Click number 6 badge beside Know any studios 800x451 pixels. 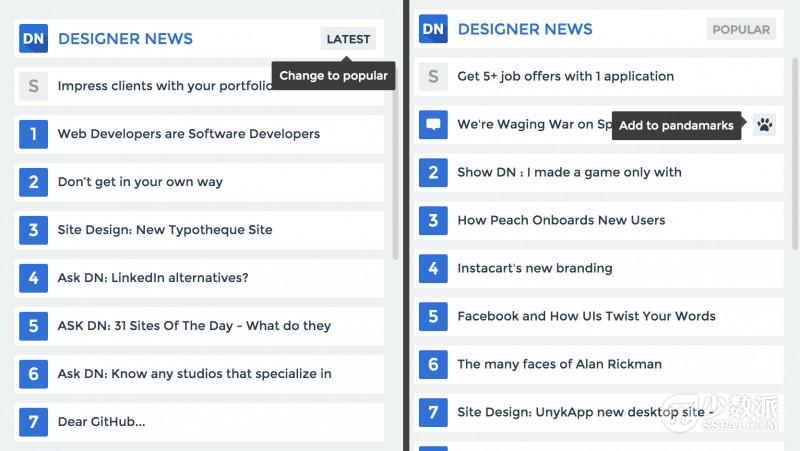pyautogui.click(x=33, y=373)
